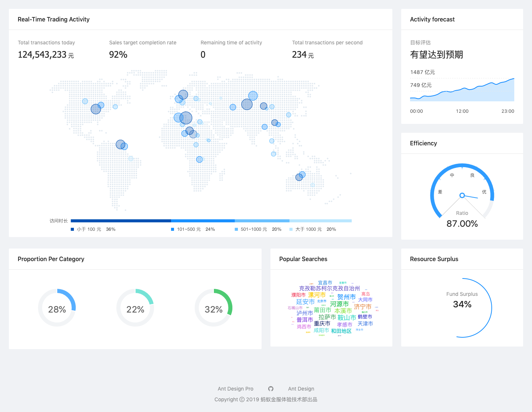Click 重庆市 in the word cloud
The width and height of the screenshot is (532, 412).
(x=322, y=323)
